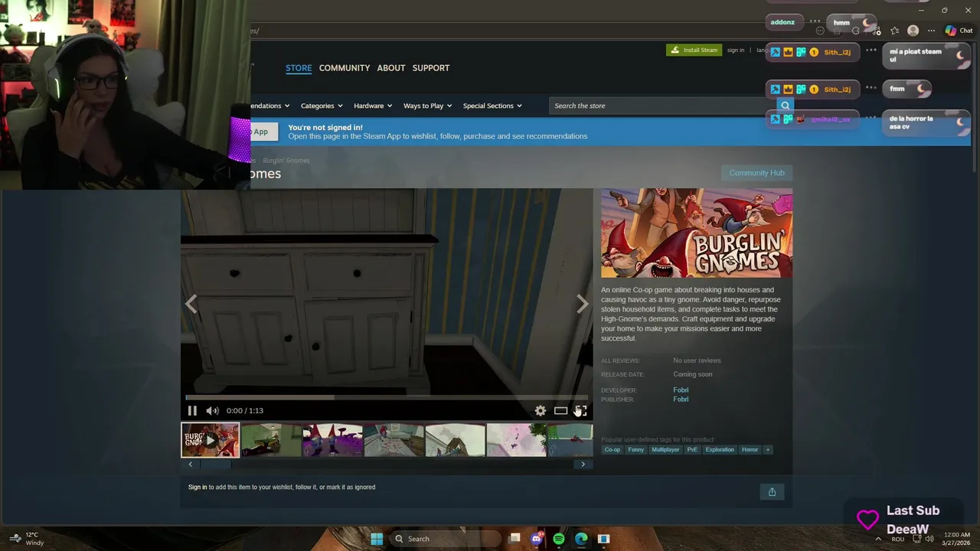Click the Burglin' Gnomes capsule image
The image size is (980, 551).
[x=697, y=233]
